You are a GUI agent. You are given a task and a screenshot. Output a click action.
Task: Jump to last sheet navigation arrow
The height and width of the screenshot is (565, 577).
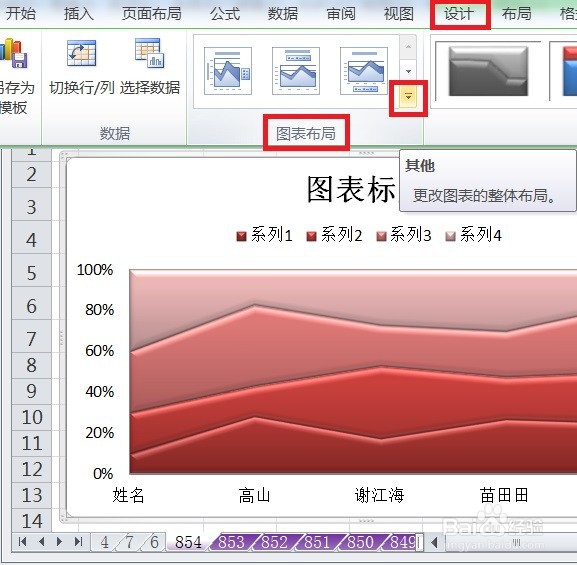click(78, 541)
